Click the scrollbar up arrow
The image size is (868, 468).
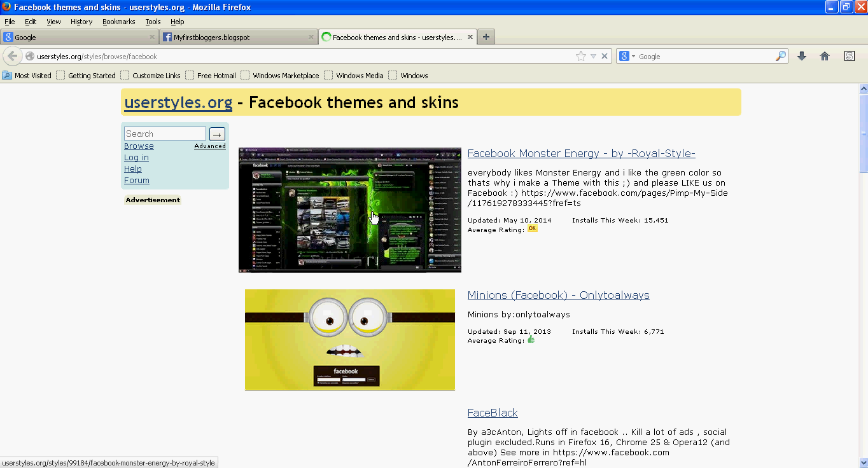(863, 88)
